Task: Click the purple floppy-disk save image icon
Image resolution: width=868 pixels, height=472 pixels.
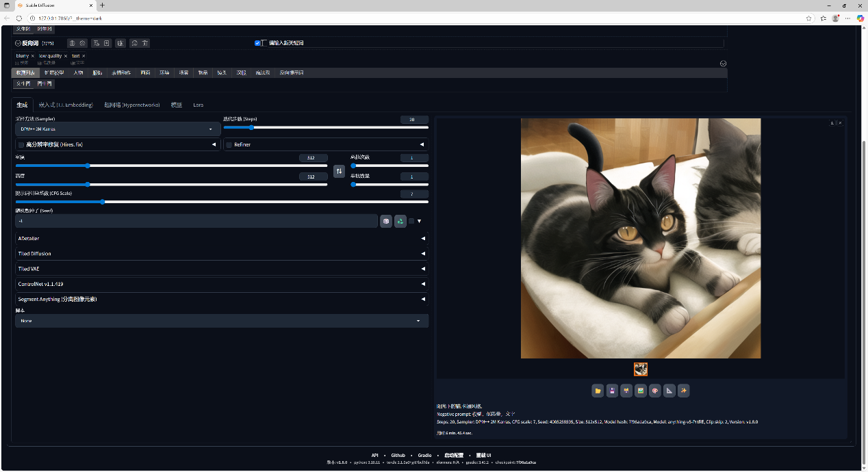Action: click(612, 391)
